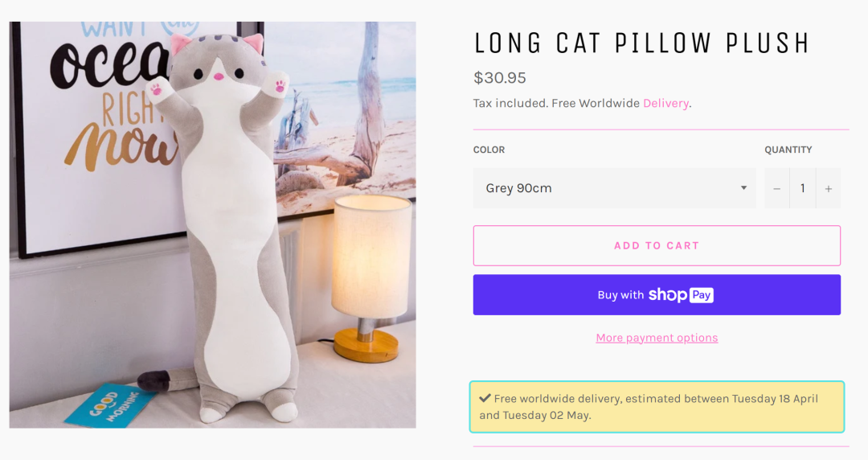Open More payment options link
The width and height of the screenshot is (868, 460).
[657, 338]
